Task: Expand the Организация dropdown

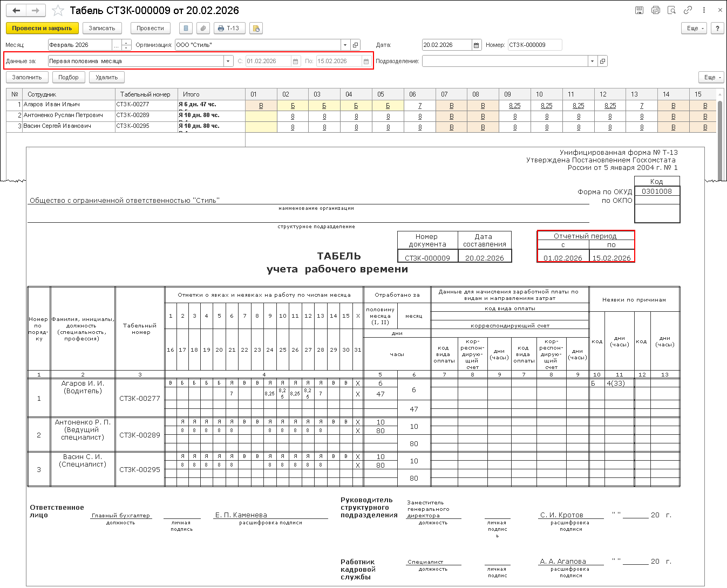Action: point(345,45)
